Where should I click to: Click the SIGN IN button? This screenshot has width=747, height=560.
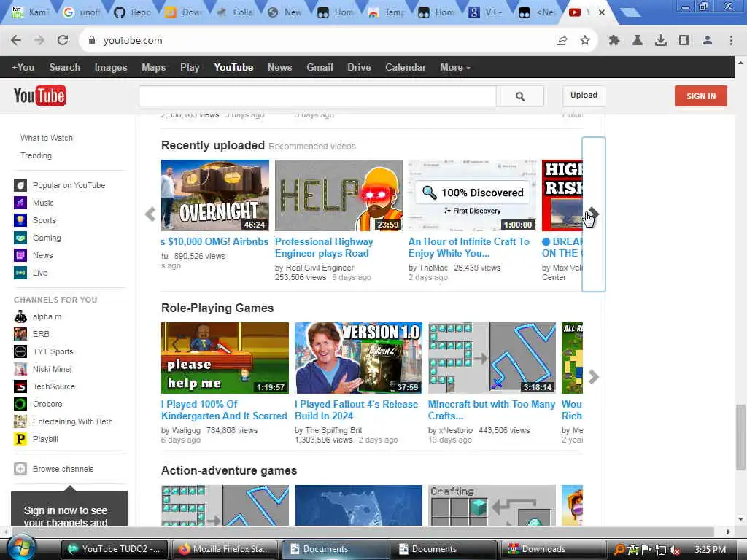[x=701, y=96]
